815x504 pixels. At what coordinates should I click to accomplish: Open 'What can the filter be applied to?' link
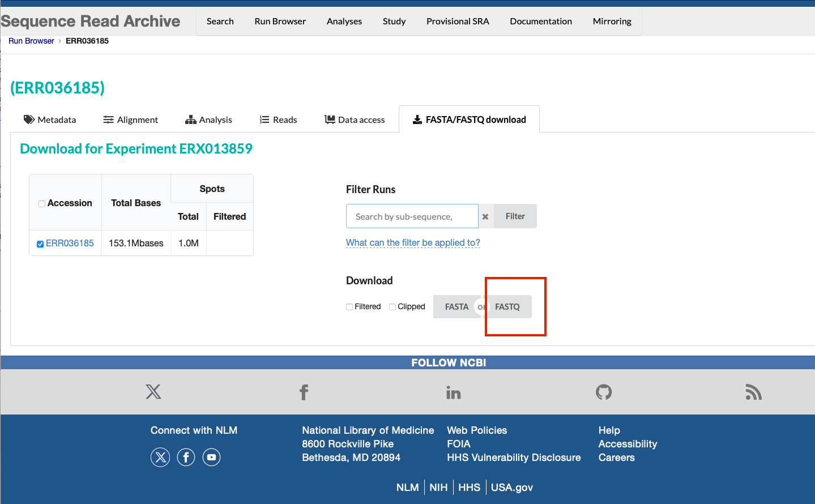coord(413,242)
